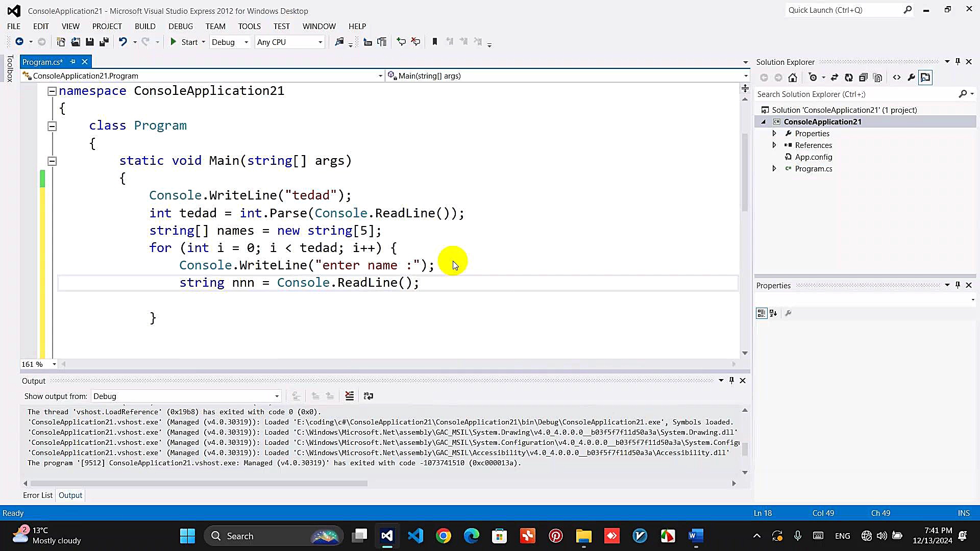Collapse the class Program code block
This screenshot has width=980, height=551.
(x=52, y=126)
